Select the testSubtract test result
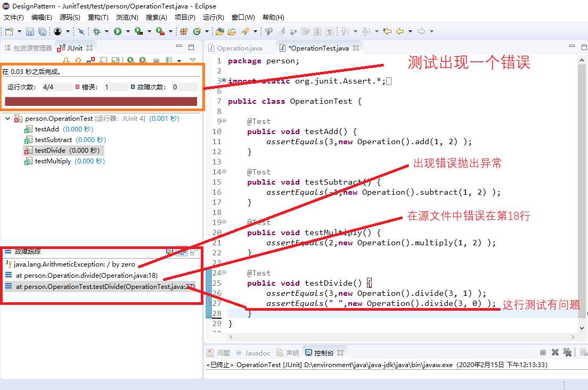Image resolution: width=588 pixels, height=390 pixels. pos(65,140)
